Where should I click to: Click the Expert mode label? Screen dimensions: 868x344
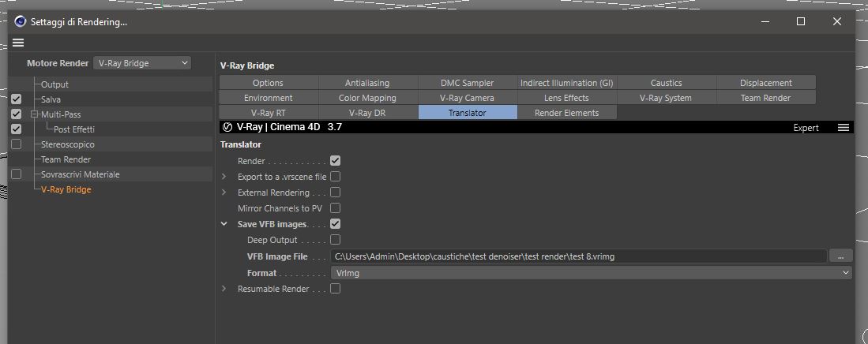click(x=806, y=127)
